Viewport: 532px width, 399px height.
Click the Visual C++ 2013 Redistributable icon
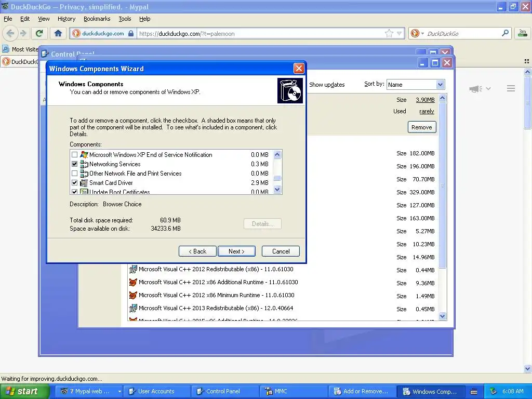[133, 308]
